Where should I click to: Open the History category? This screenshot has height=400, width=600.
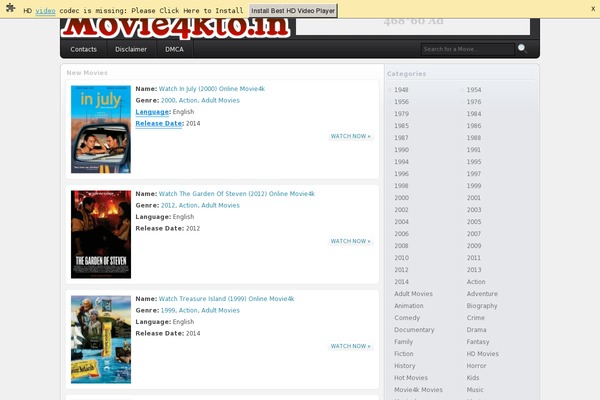(404, 366)
